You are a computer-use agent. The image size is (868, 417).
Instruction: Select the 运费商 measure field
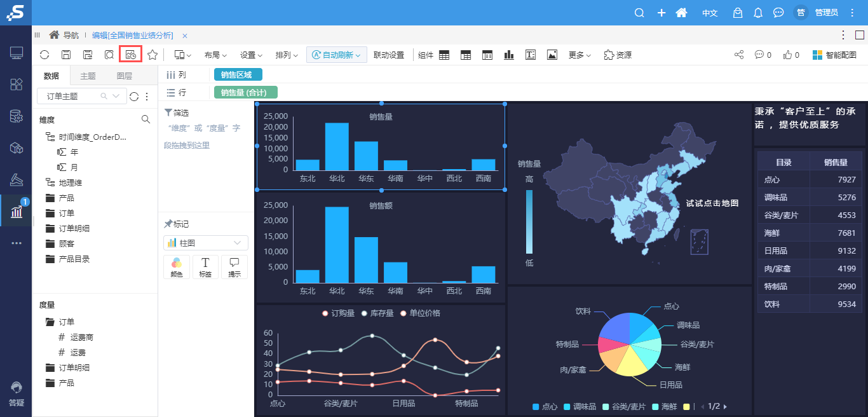tap(76, 337)
